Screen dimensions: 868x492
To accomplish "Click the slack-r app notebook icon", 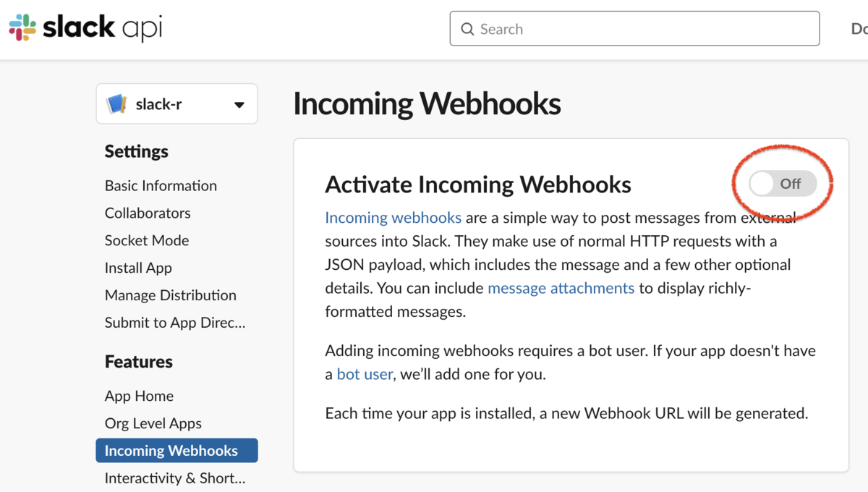I will pos(117,104).
